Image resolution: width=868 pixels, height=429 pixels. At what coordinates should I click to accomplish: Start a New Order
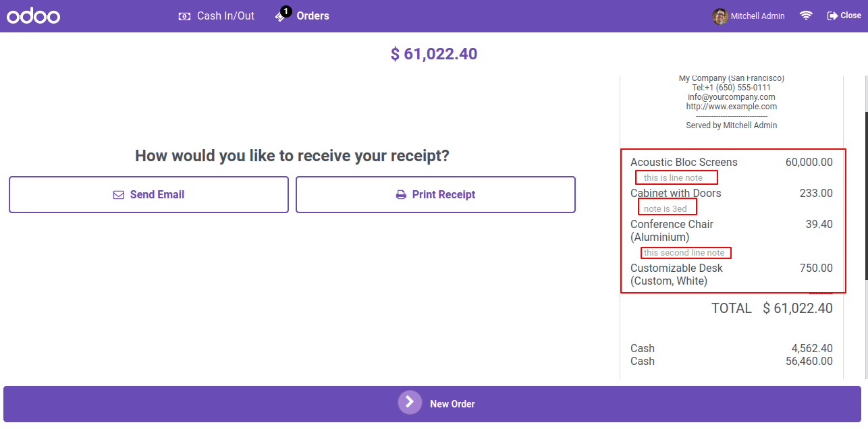click(x=432, y=404)
